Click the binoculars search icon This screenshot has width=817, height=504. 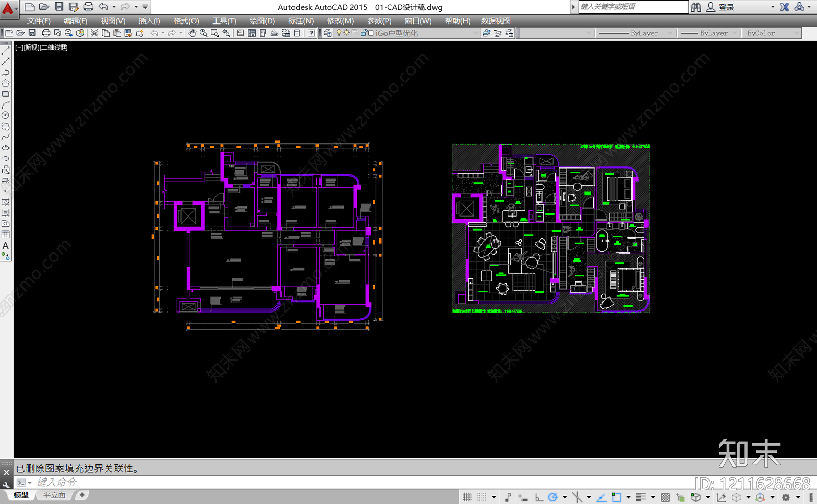(x=696, y=7)
